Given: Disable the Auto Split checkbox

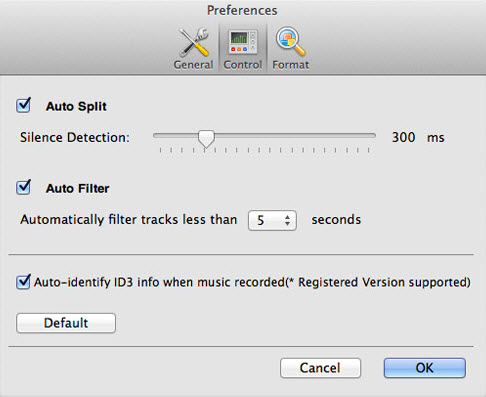Looking at the screenshot, I should pyautogui.click(x=24, y=105).
